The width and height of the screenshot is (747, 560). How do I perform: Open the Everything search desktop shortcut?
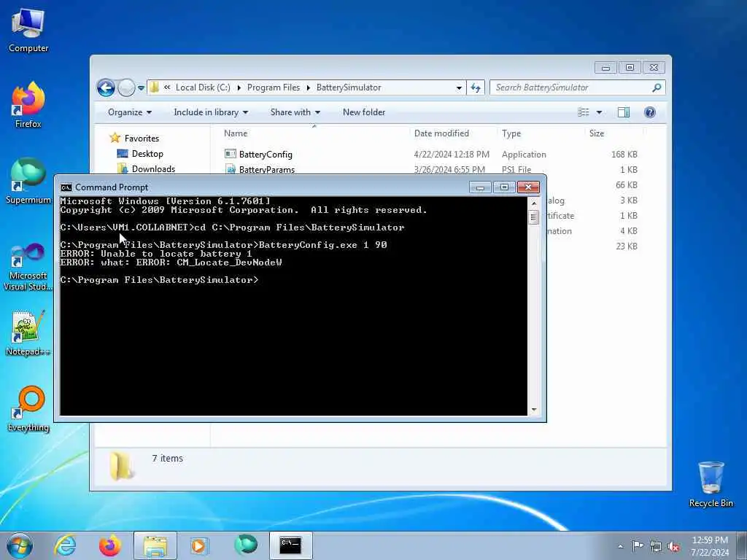point(28,408)
